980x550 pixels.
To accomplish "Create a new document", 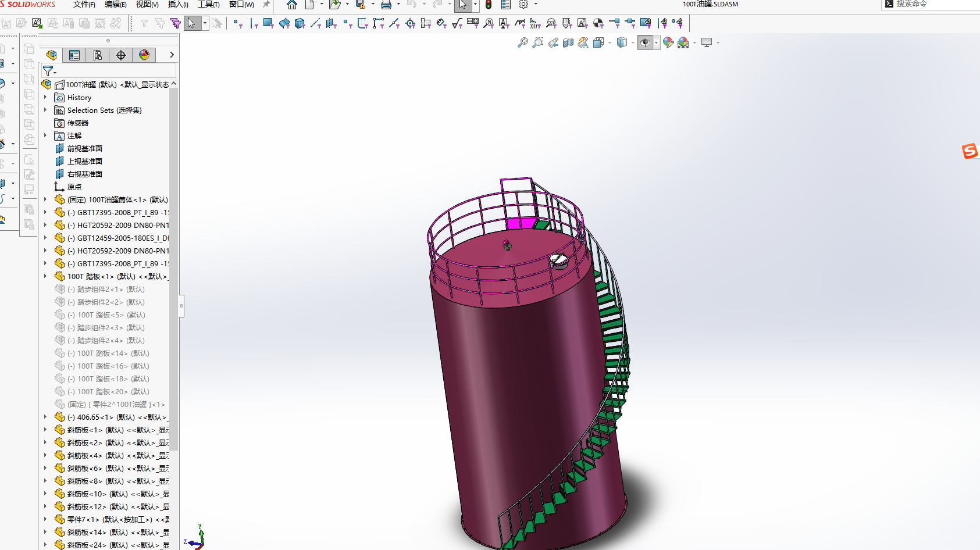I will pos(309,5).
